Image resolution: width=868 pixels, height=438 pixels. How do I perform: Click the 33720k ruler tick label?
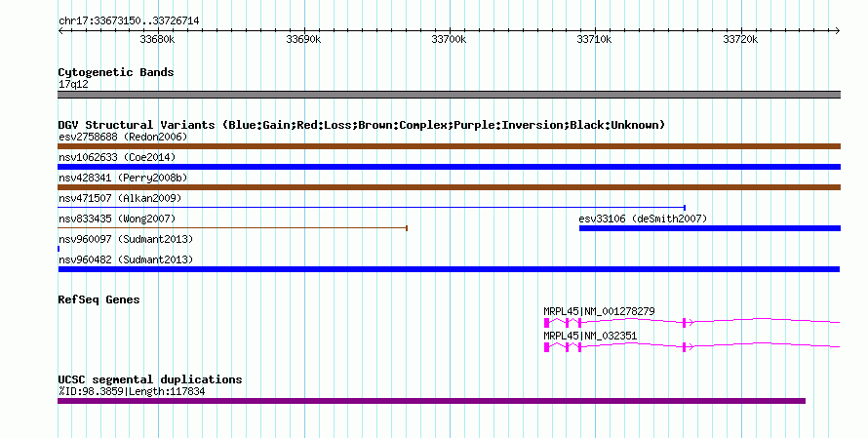(x=740, y=39)
